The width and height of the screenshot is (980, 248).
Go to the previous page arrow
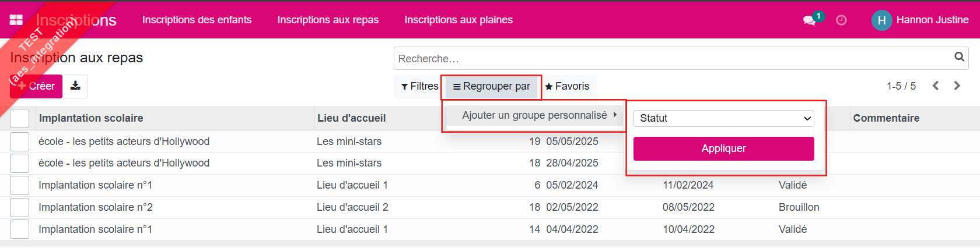pos(936,86)
